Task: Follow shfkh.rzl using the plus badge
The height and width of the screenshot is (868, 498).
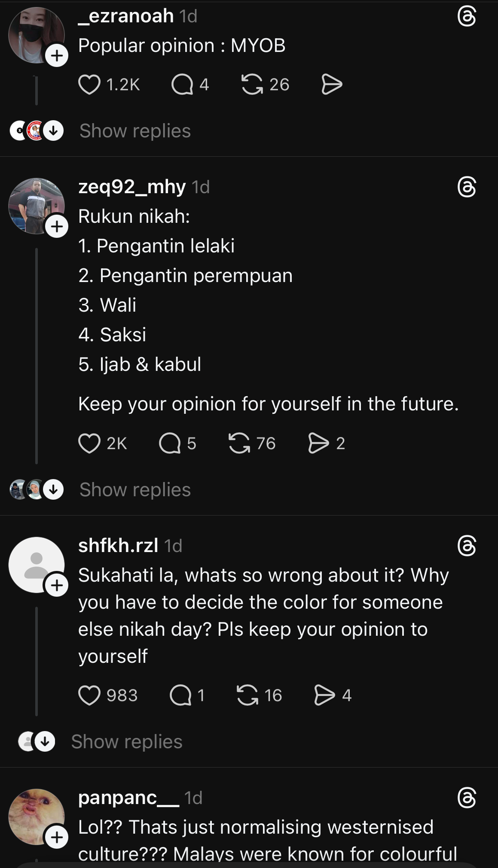Action: point(57,585)
